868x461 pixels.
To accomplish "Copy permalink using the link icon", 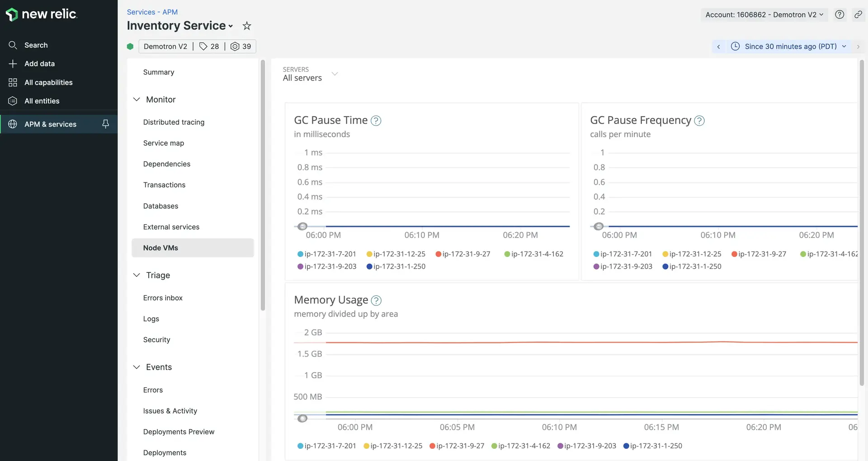I will tap(858, 14).
